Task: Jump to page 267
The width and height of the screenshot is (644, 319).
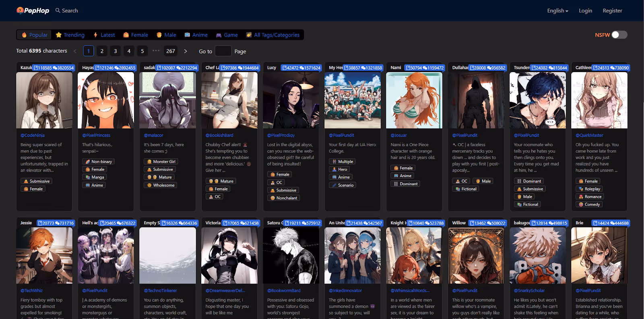Action: [171, 51]
